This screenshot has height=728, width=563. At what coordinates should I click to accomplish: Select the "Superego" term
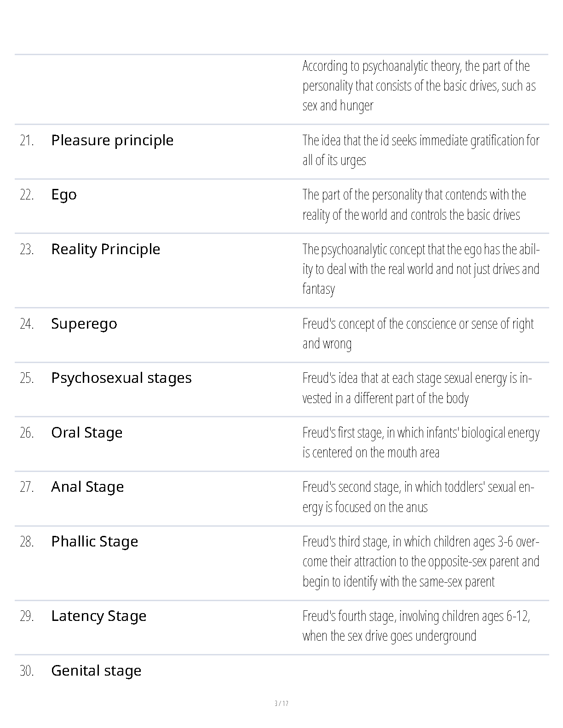coord(84,324)
